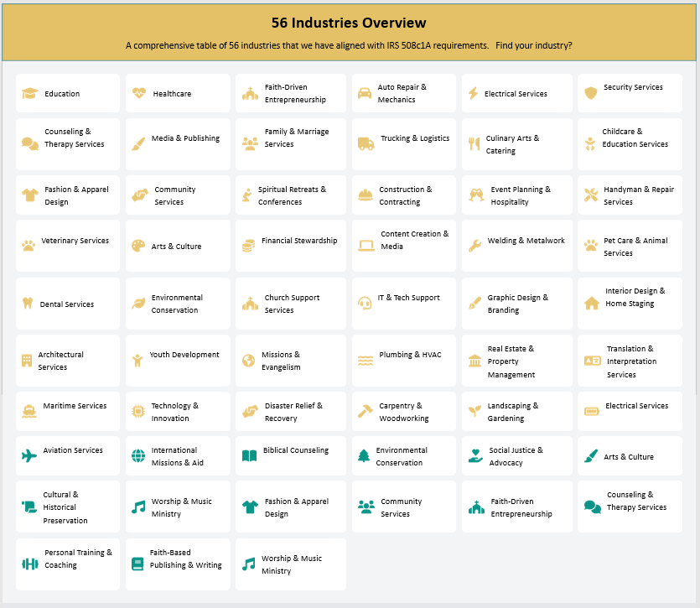
Task: Click the International Missions & Aid globe icon
Action: (138, 456)
